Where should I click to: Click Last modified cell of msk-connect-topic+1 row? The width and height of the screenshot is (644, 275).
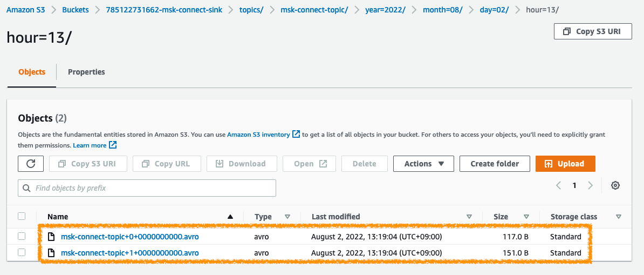(x=376, y=253)
